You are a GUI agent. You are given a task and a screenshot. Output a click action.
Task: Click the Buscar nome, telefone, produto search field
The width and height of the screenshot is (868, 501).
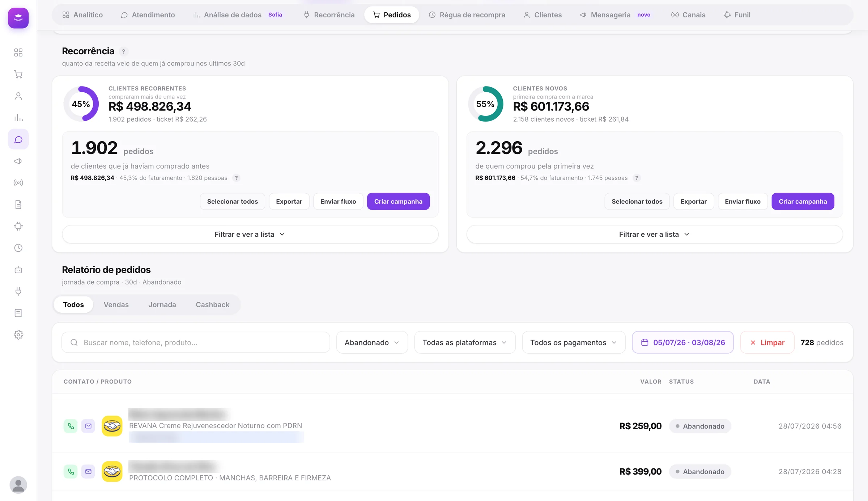[196, 342]
